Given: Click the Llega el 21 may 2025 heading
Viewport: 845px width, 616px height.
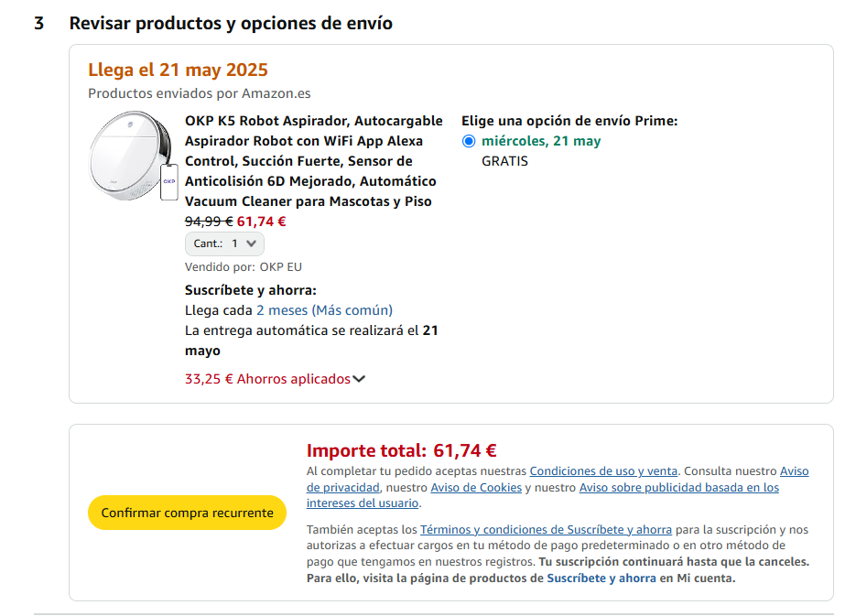Looking at the screenshot, I should click(178, 70).
